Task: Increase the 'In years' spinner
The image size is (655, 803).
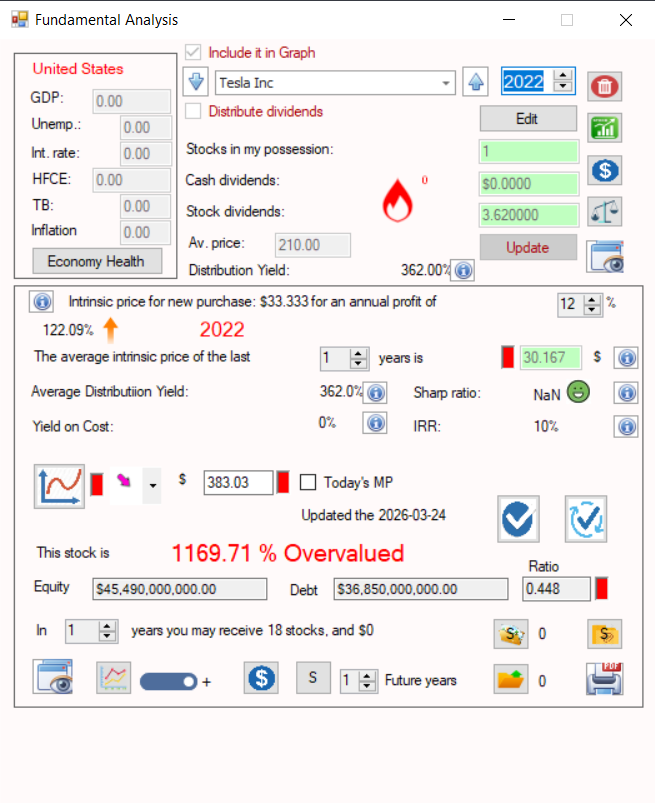Action: pos(107,626)
